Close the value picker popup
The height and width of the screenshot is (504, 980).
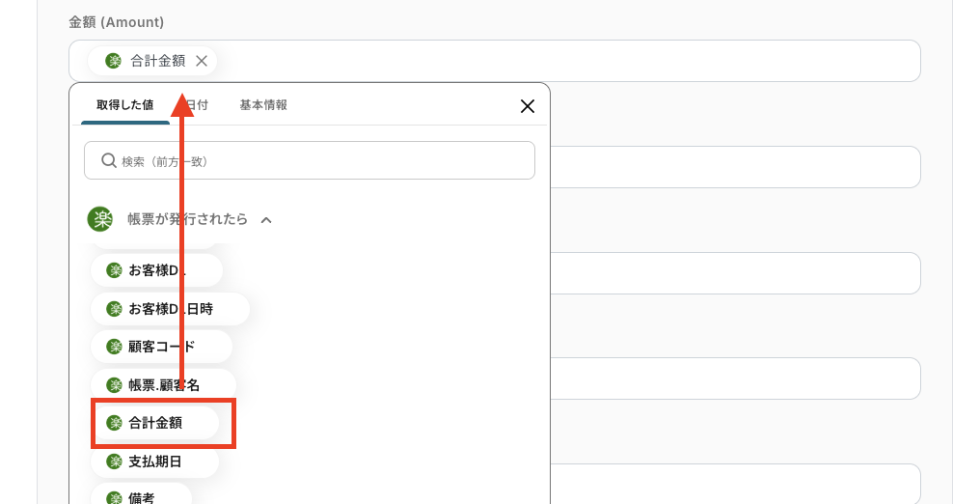528,106
